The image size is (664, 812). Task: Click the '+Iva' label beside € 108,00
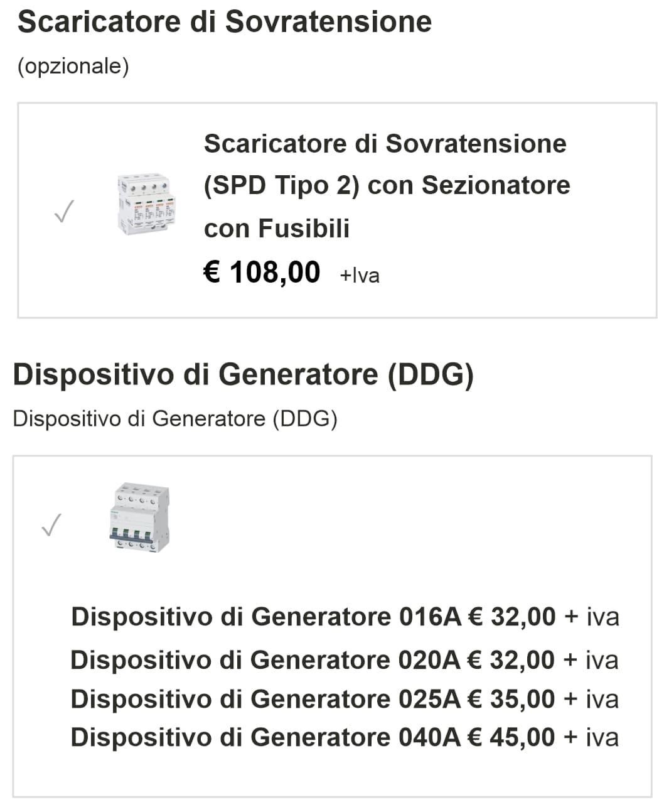(x=360, y=276)
